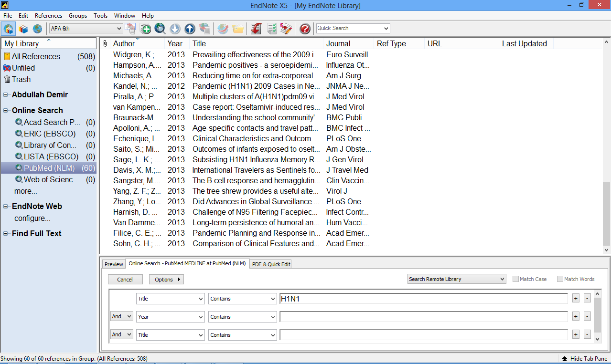This screenshot has height=364, width=611.
Task: Open the Tools menu
Action: pos(101,16)
